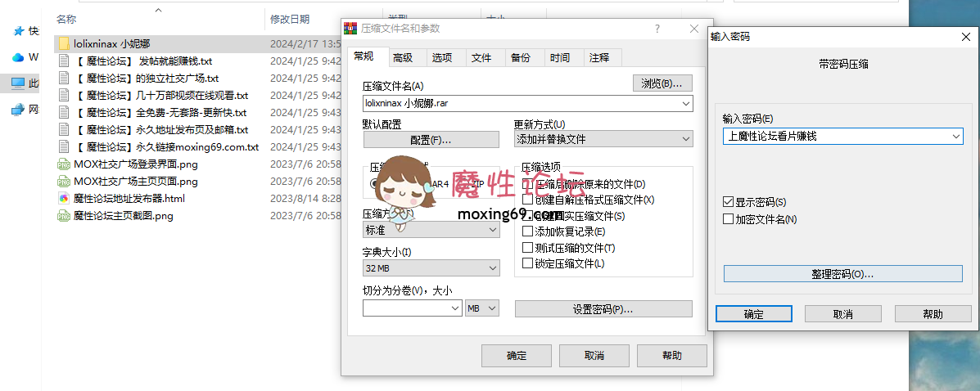Click the 几十万部视频在线观看.txt file icon
Image resolution: width=980 pixels, height=391 pixels.
(64, 96)
